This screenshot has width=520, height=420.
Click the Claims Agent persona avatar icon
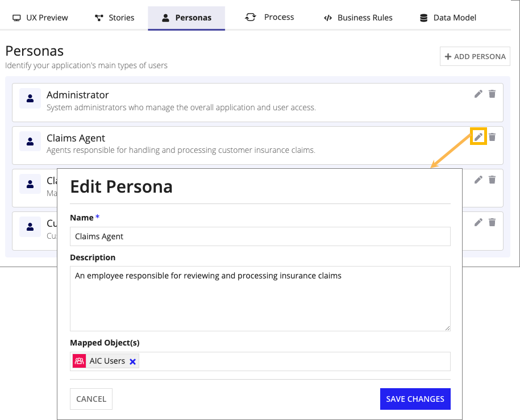[x=30, y=142]
